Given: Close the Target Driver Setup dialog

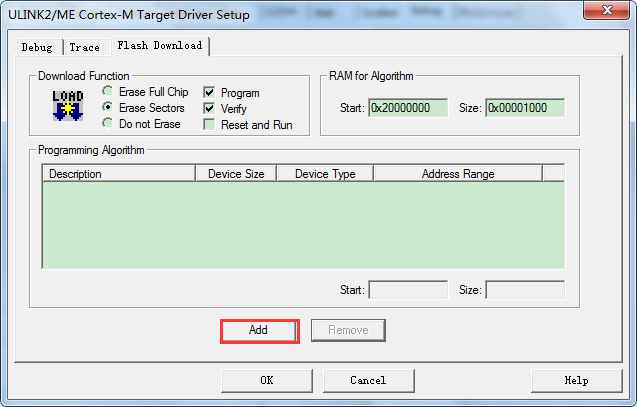Looking at the screenshot, I should coord(606,10).
